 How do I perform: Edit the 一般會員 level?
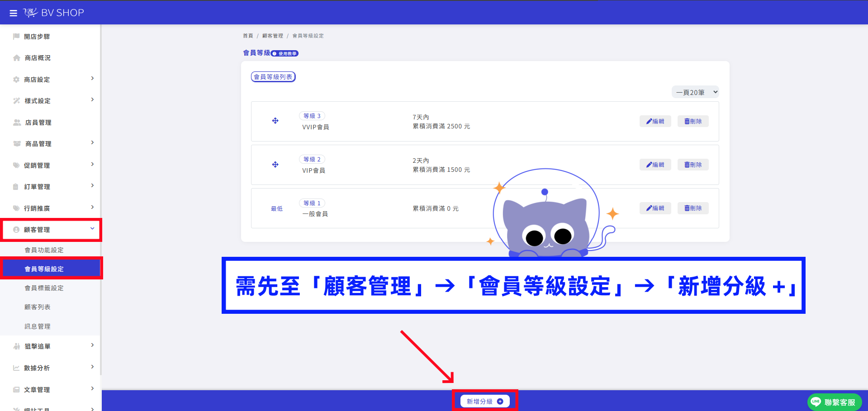click(655, 208)
